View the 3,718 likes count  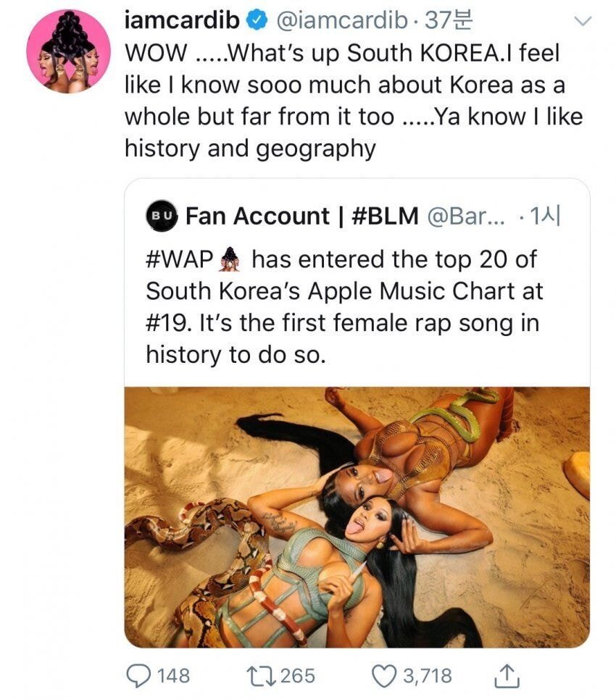428,676
